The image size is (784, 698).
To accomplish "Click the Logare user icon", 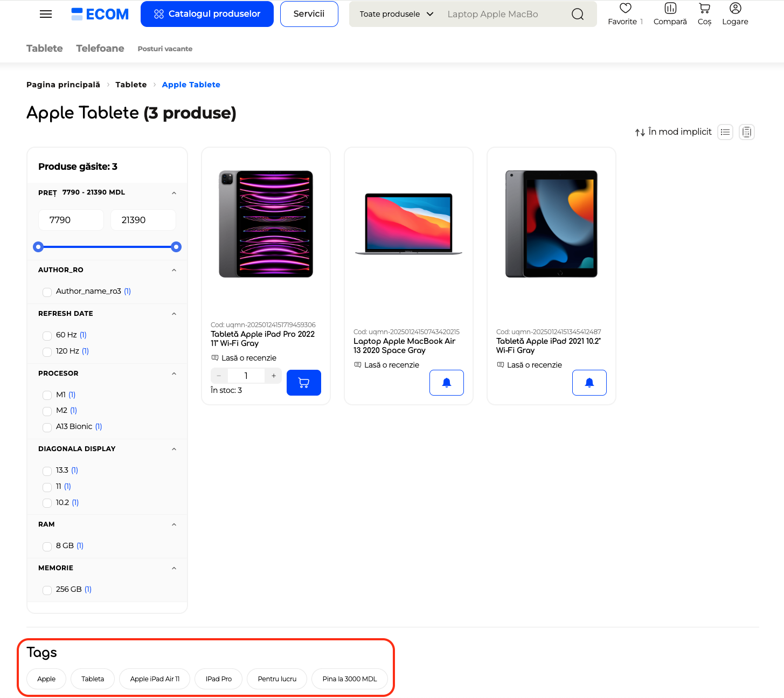I will click(x=736, y=8).
